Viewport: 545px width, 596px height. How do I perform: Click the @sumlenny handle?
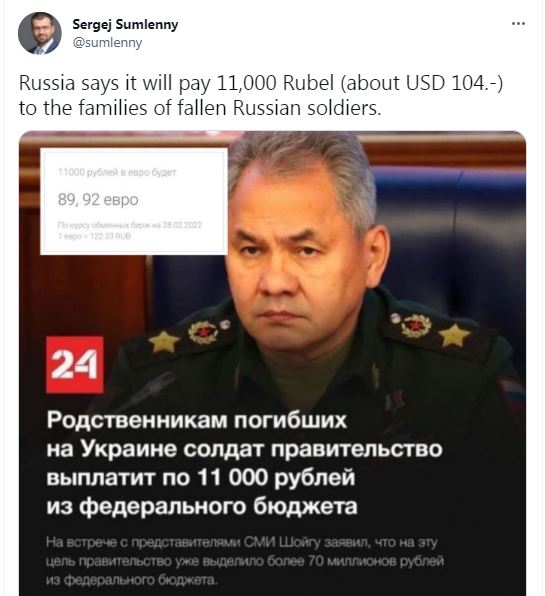point(107,43)
